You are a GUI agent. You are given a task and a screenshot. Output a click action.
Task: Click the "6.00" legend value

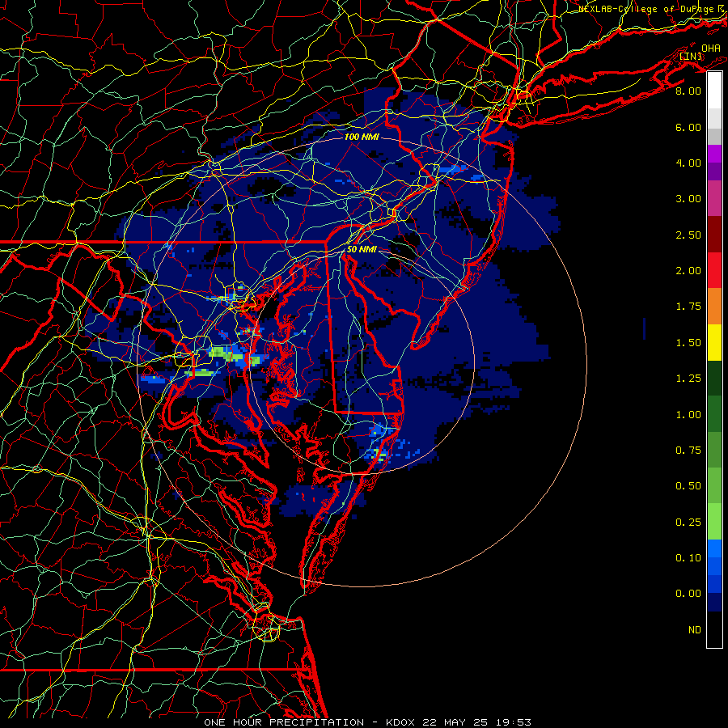coord(688,127)
